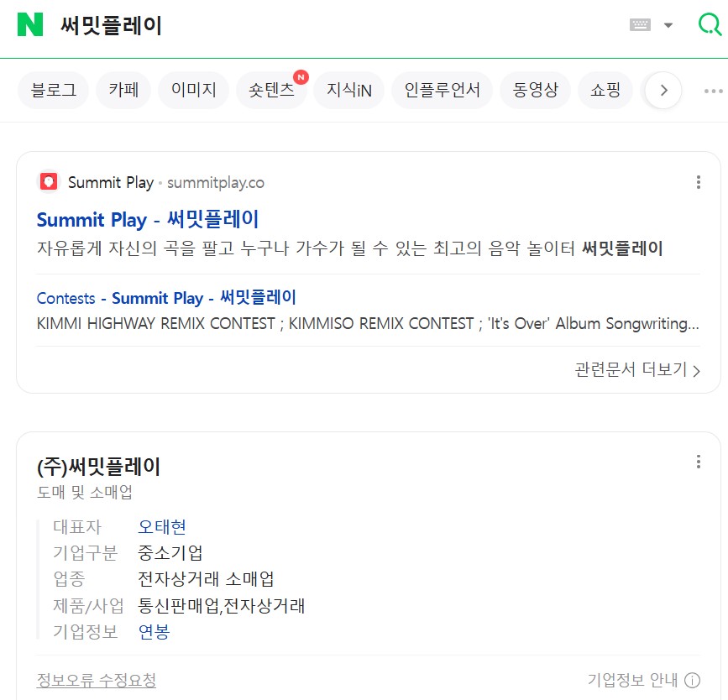Select the 이미지 tab

pyautogui.click(x=193, y=90)
